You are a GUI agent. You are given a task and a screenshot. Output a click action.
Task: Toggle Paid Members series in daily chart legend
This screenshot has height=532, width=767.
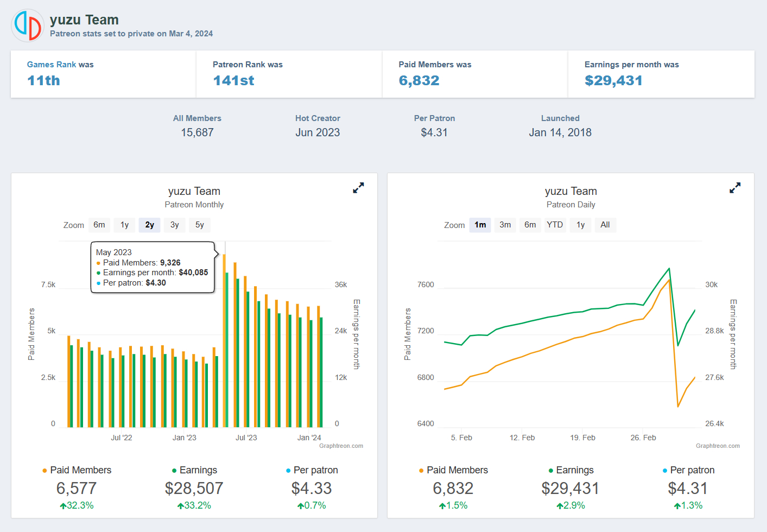[x=453, y=470]
